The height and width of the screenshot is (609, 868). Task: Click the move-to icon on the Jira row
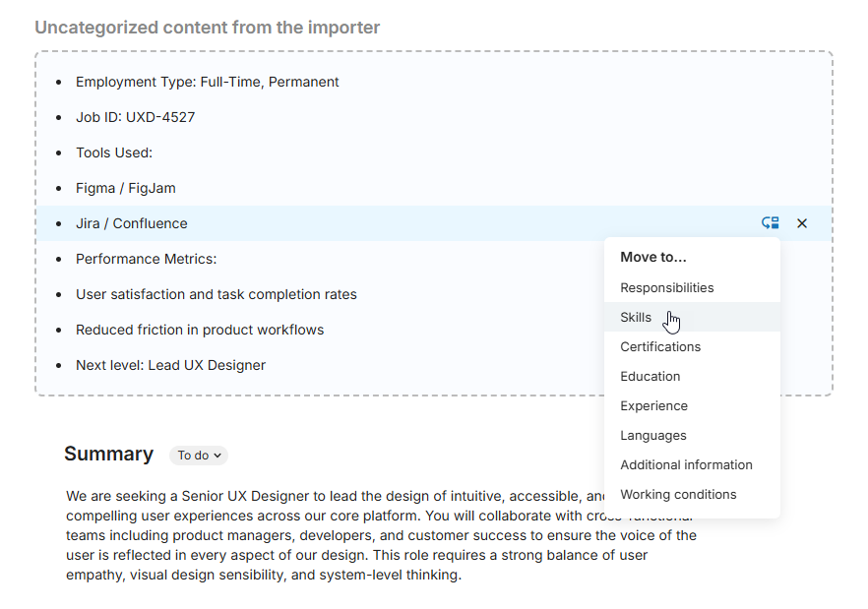click(x=770, y=223)
